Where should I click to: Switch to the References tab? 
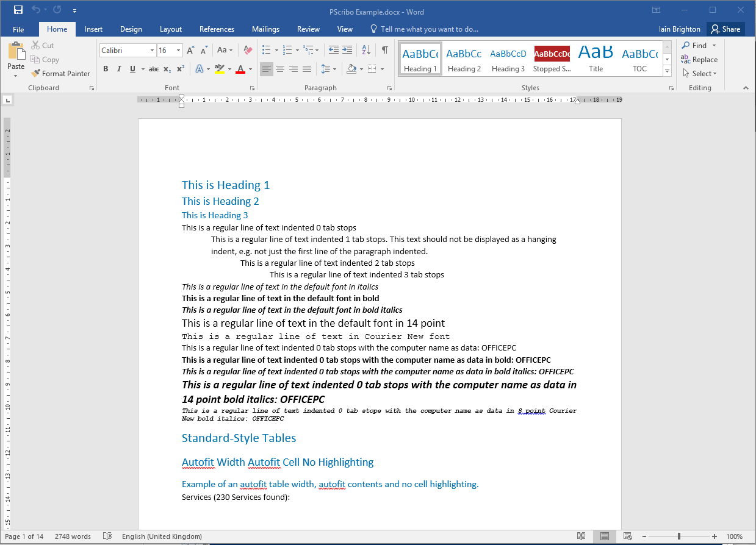point(217,29)
